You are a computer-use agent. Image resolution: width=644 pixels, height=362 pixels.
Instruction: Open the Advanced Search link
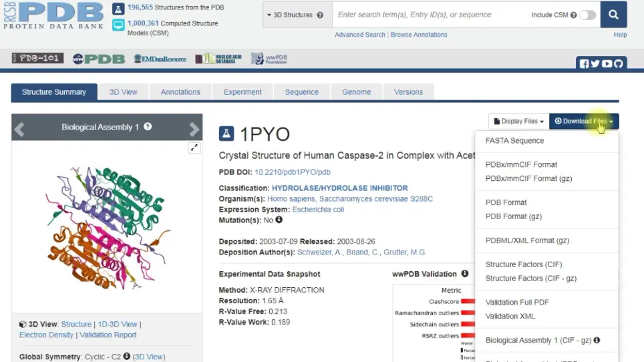pos(360,35)
